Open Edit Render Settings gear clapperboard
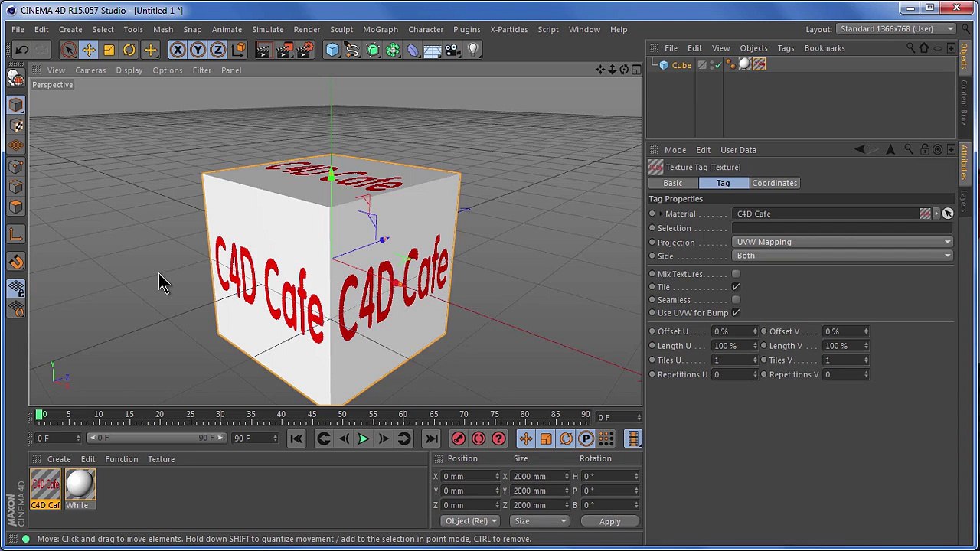980x551 pixels. 305,50
